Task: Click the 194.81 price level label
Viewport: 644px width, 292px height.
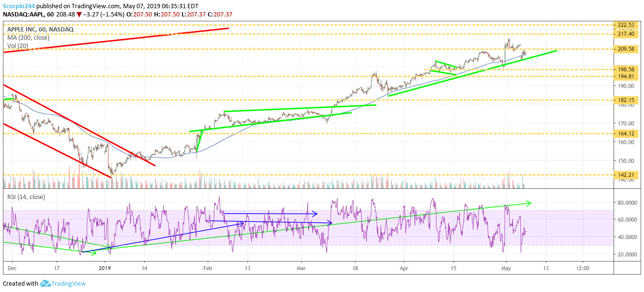Action: click(x=625, y=76)
